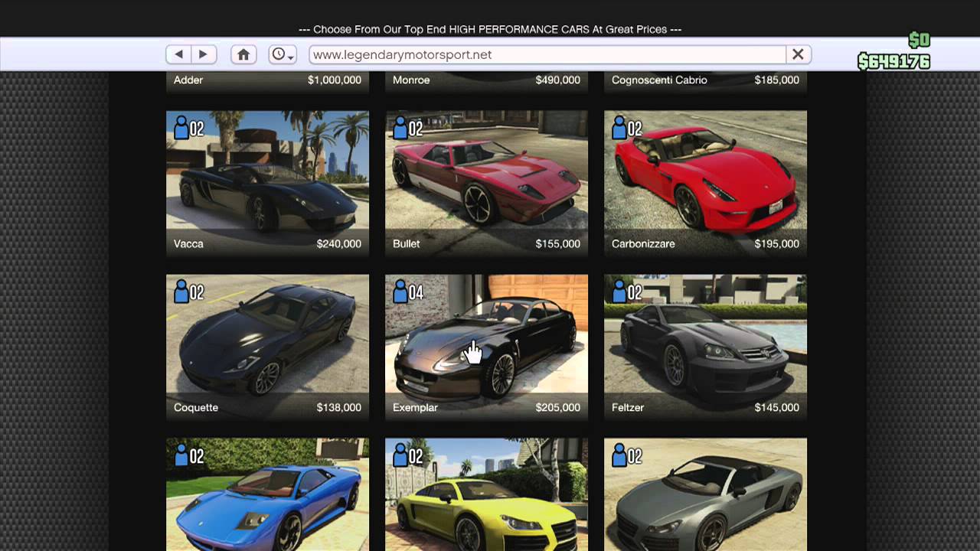Screen dimensions: 980x551
Task: Go to the browser home page
Action: point(243,54)
